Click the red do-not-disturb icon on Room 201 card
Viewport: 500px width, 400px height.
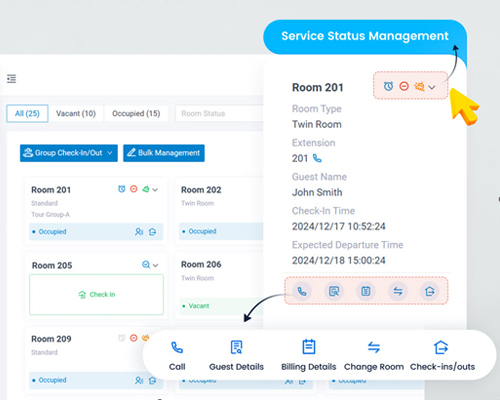pos(134,189)
